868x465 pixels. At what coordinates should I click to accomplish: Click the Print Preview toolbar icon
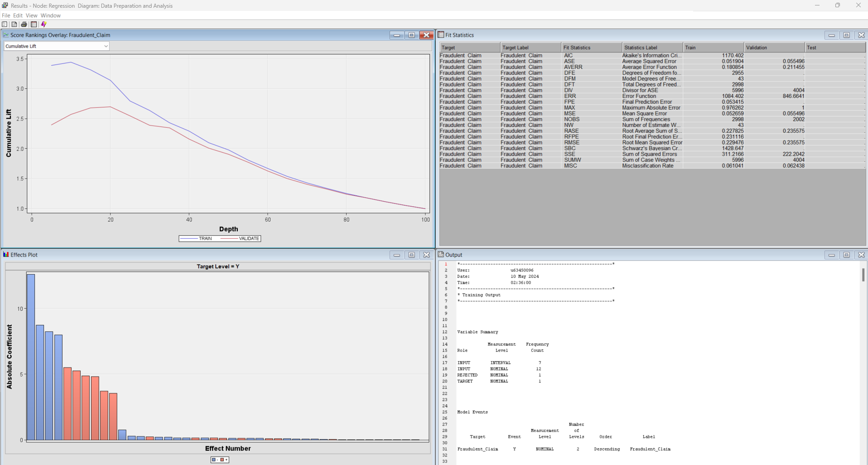pyautogui.click(x=14, y=24)
